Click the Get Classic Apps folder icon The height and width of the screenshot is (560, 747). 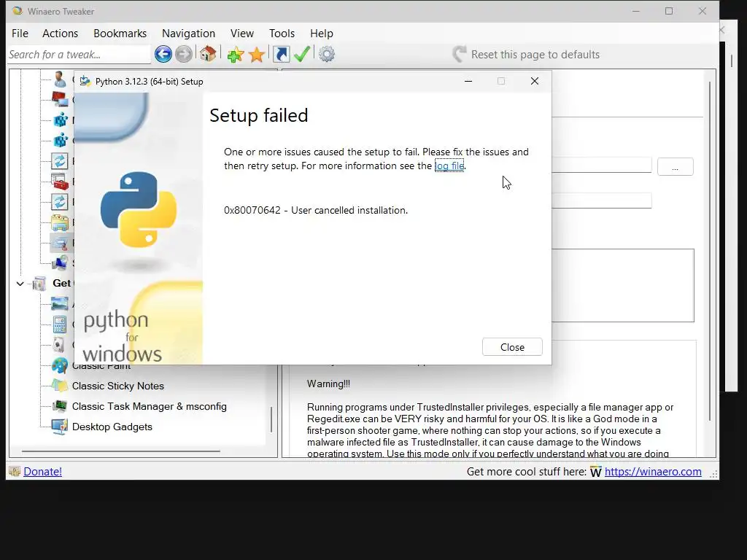[39, 284]
